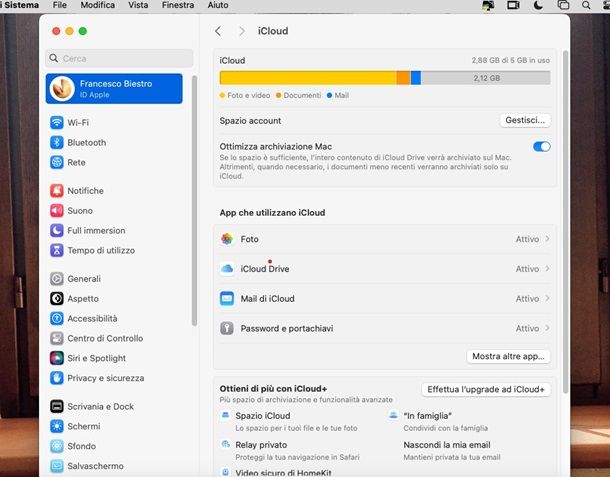Click blue Mail storage segment

pyautogui.click(x=415, y=78)
